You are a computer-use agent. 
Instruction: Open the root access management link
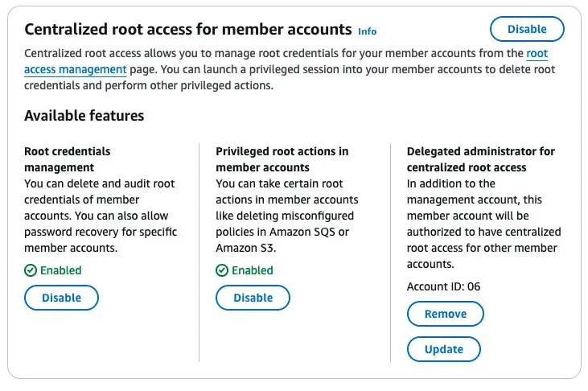pos(76,70)
